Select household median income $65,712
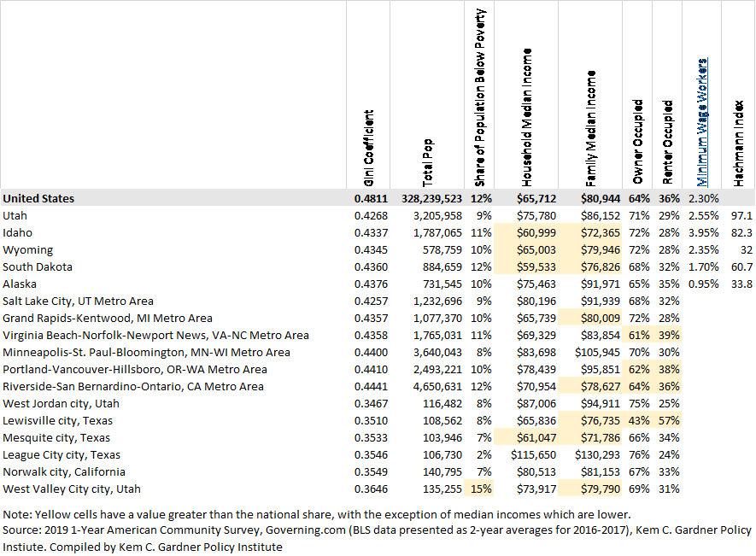Viewport: 756px width, 556px height. coord(536,199)
